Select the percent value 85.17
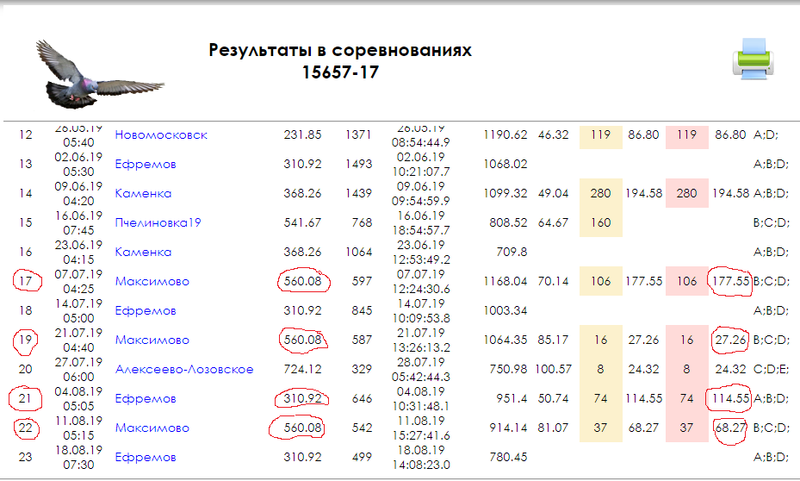This screenshot has height=481, width=800. [553, 340]
